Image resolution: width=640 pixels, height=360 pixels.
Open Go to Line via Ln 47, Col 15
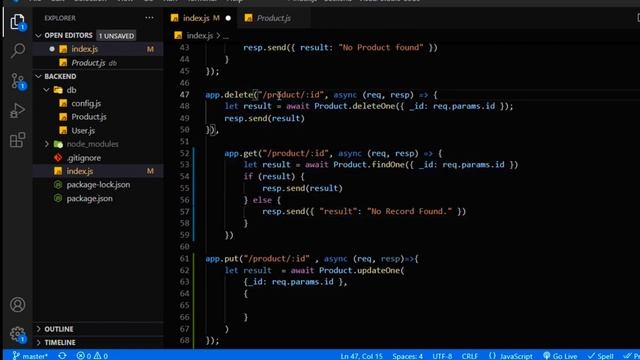click(x=362, y=356)
